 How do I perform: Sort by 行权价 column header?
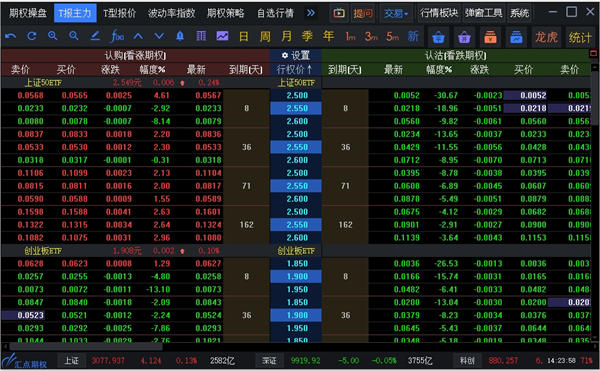pyautogui.click(x=295, y=70)
